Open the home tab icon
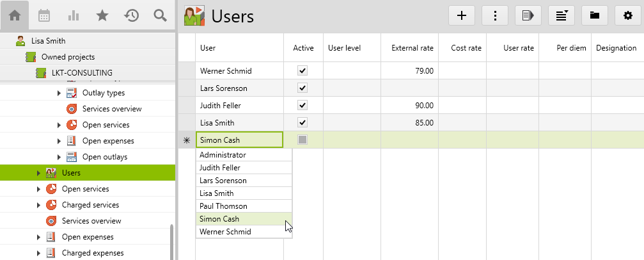The height and width of the screenshot is (260, 644). (14, 16)
